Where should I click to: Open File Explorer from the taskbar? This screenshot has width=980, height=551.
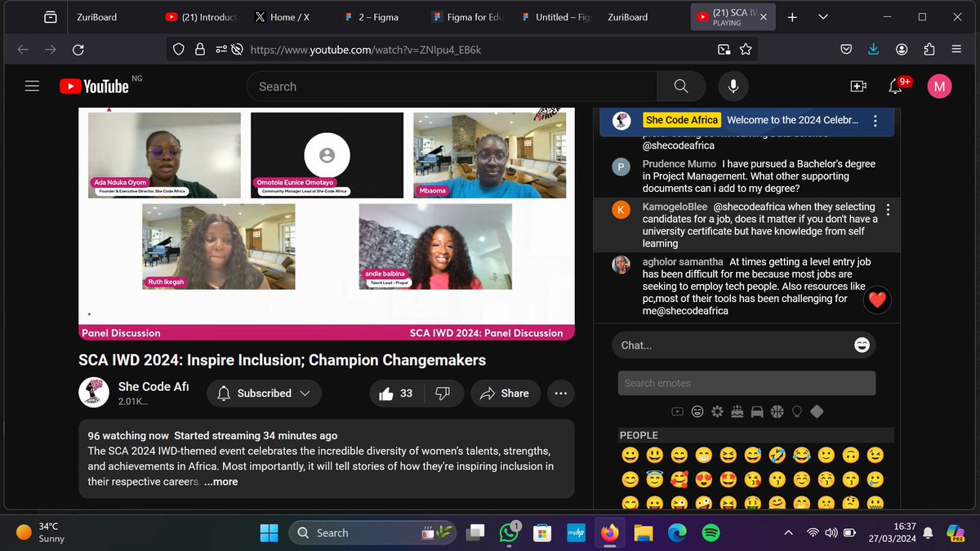pos(644,533)
